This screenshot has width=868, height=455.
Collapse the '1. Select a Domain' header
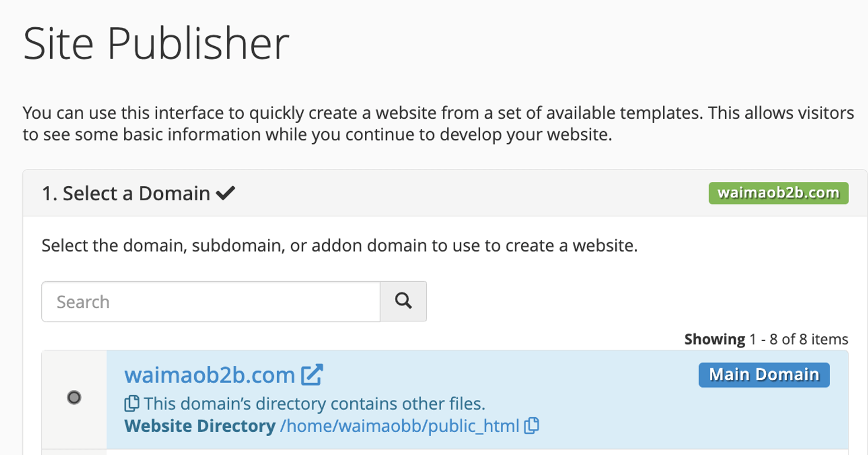point(126,193)
